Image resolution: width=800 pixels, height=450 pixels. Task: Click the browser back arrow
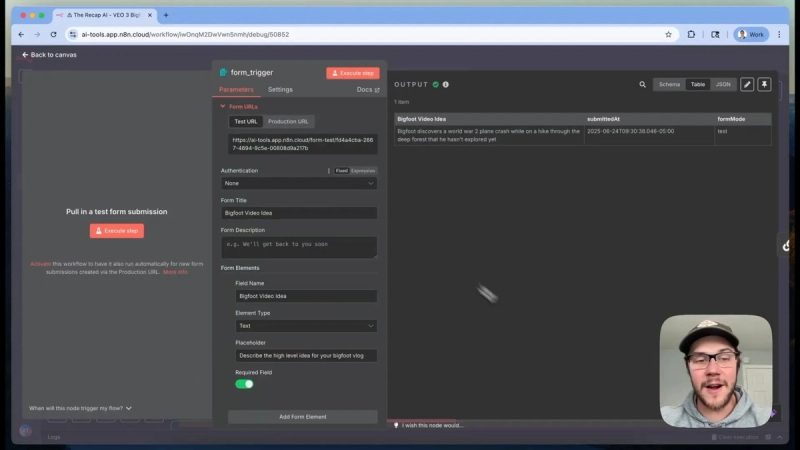tap(21, 35)
